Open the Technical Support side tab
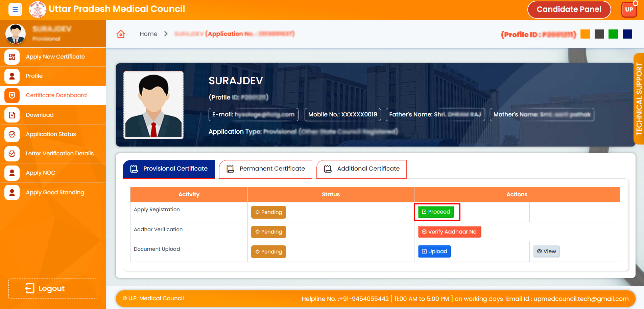The width and height of the screenshot is (644, 309). pos(639,99)
